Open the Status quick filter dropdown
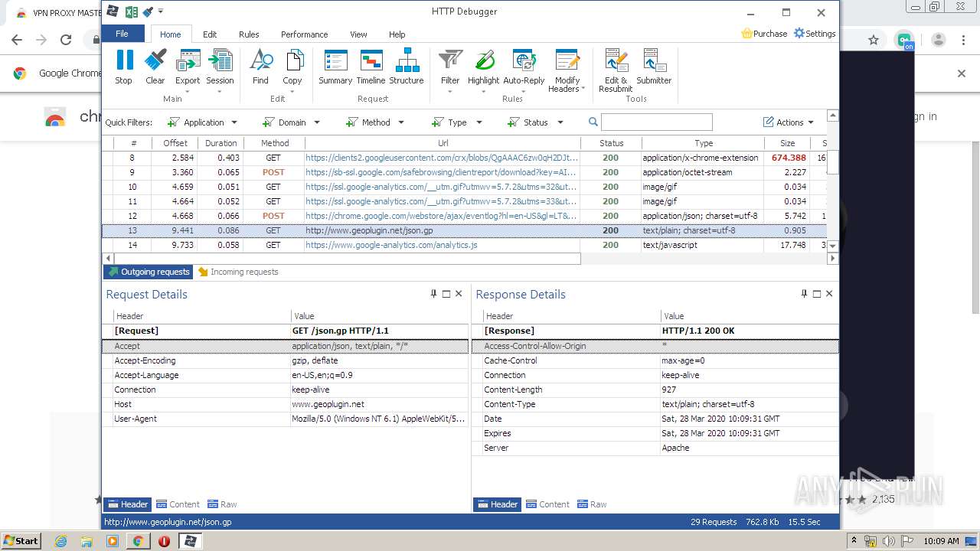This screenshot has width=980, height=551. pos(535,122)
